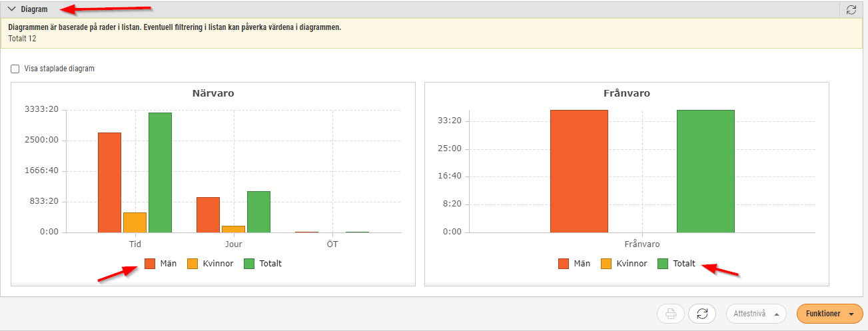Click the green Totalt bar for Tid
This screenshot has height=331, width=868.
[160, 172]
